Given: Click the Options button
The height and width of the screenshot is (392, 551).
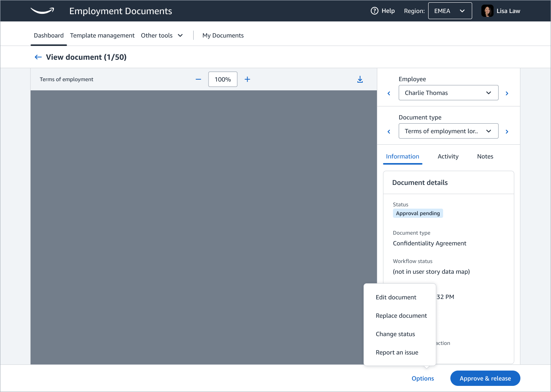Looking at the screenshot, I should click(x=423, y=378).
